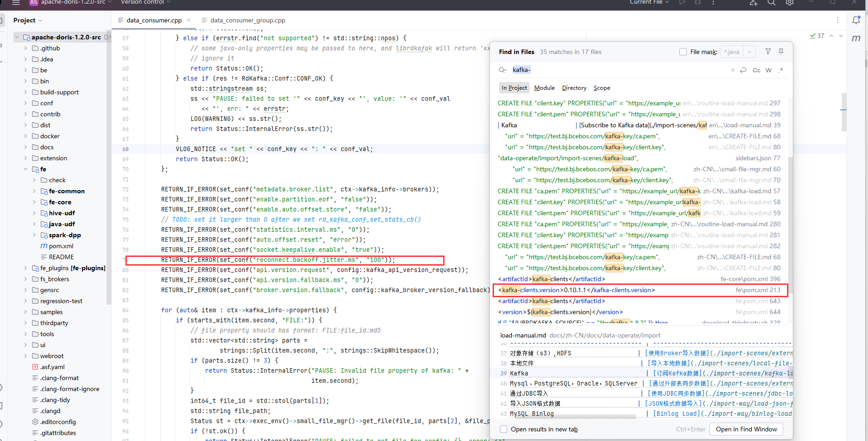This screenshot has height=441, width=868.
Task: Open the Current File run configuration dropdown
Action: [x=649, y=2]
